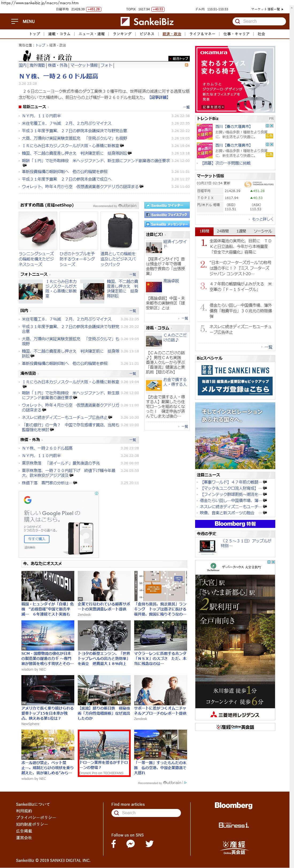Click the Business i. logo in footer
This screenshot has height=868, width=294.
(x=234, y=825)
